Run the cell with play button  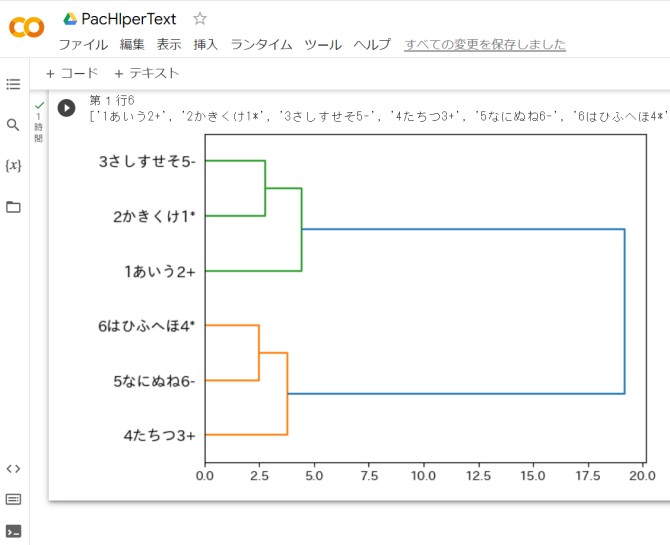pyautogui.click(x=66, y=107)
